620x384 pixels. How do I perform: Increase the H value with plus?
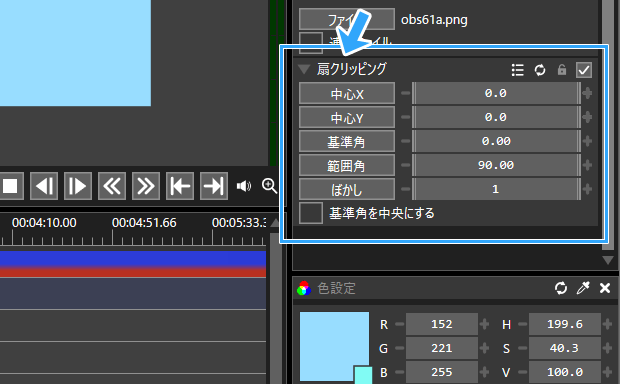point(607,324)
